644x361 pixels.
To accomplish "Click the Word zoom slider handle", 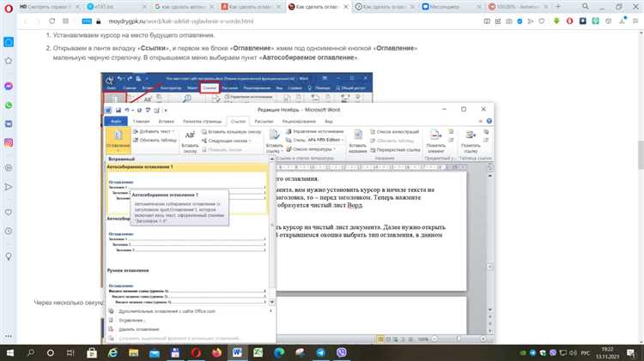I will [x=459, y=339].
